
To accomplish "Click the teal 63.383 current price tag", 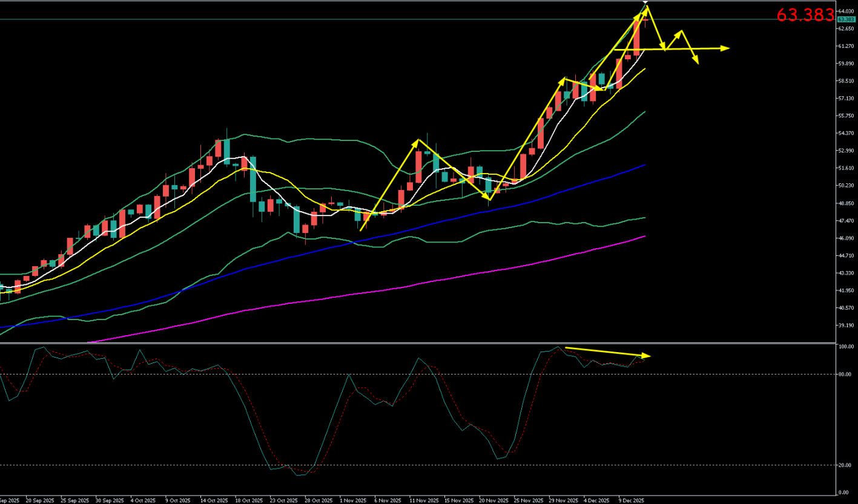I will [x=846, y=19].
